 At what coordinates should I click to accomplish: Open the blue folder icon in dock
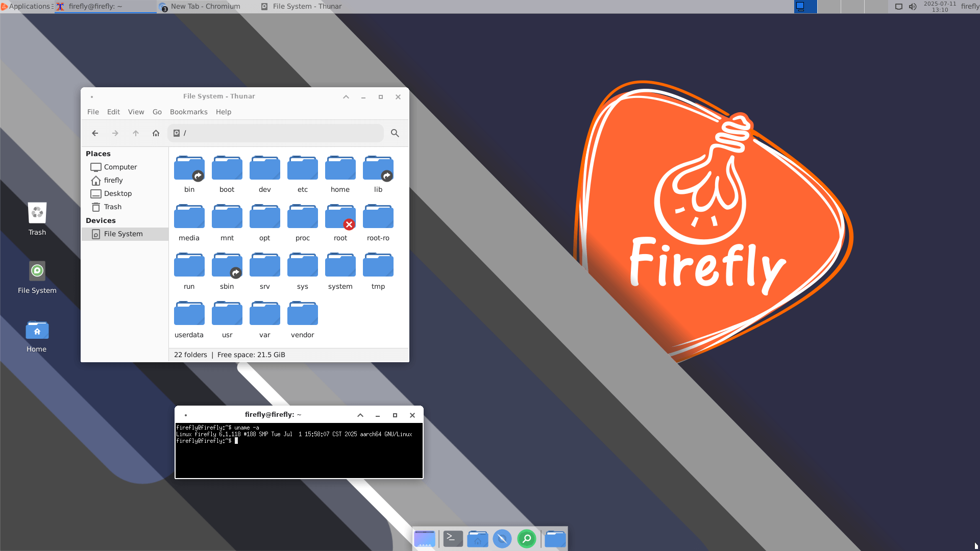pyautogui.click(x=555, y=539)
